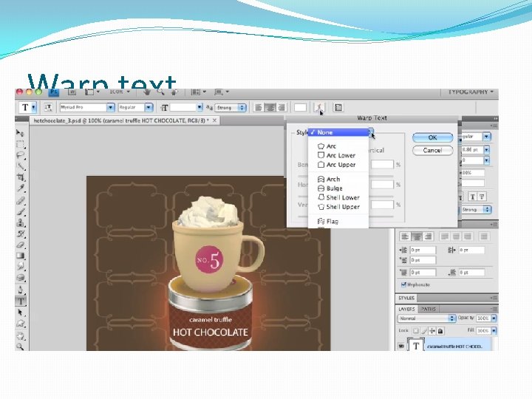This screenshot has height=399, width=532.
Task: Open the TYPOGRAPHY workspace switcher
Action: tap(471, 92)
